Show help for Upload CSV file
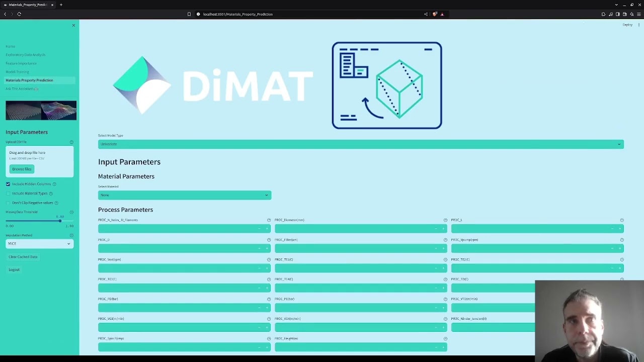 pyautogui.click(x=71, y=142)
